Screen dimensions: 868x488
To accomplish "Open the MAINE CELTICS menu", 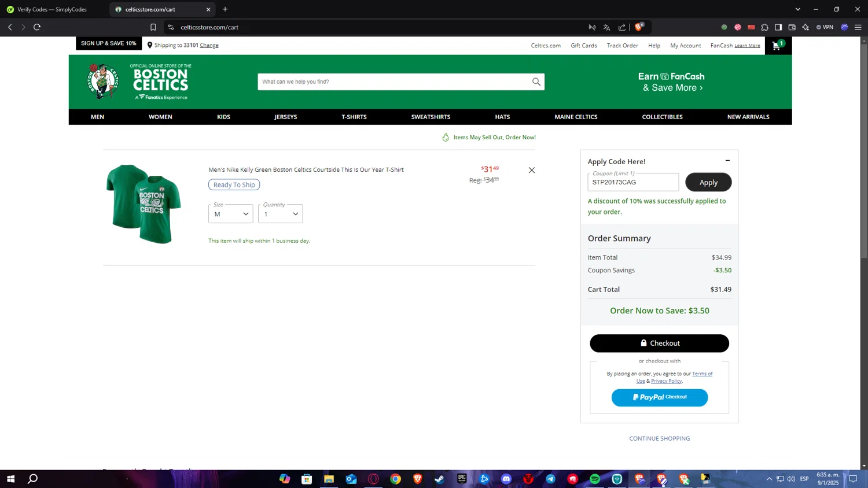I will 576,117.
